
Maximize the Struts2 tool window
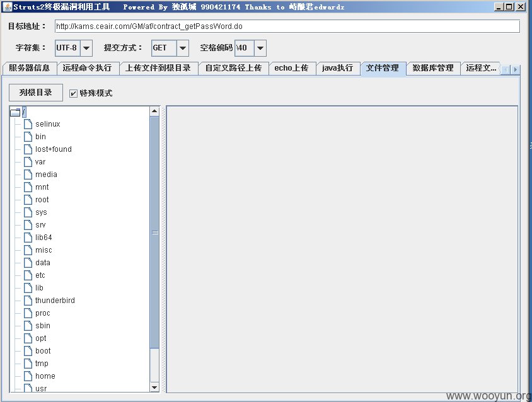coord(509,6)
